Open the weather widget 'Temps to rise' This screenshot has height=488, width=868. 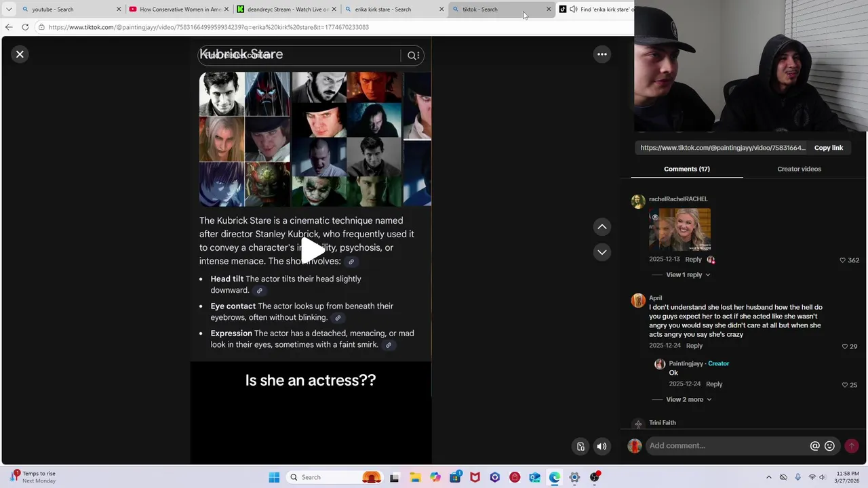(34, 477)
